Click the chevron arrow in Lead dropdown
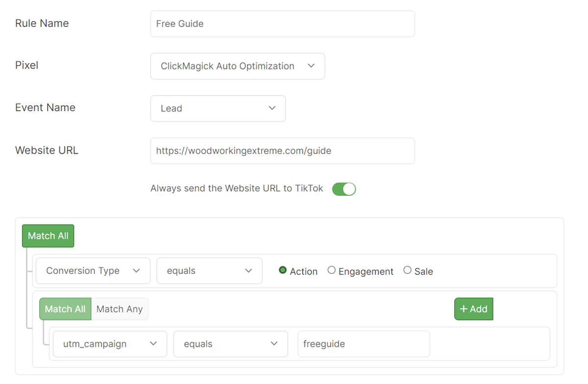The height and width of the screenshot is (384, 588). coord(272,108)
